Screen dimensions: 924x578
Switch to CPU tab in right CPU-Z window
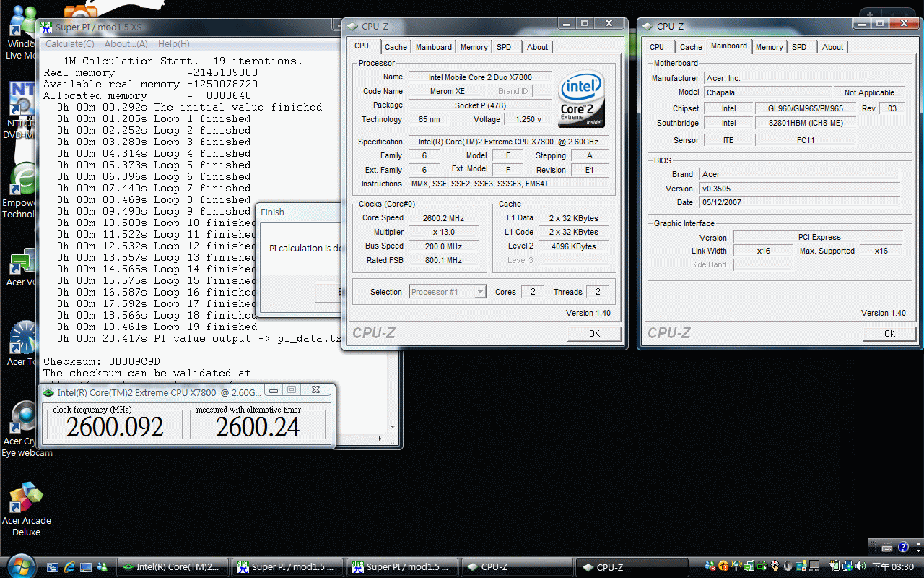tap(657, 47)
